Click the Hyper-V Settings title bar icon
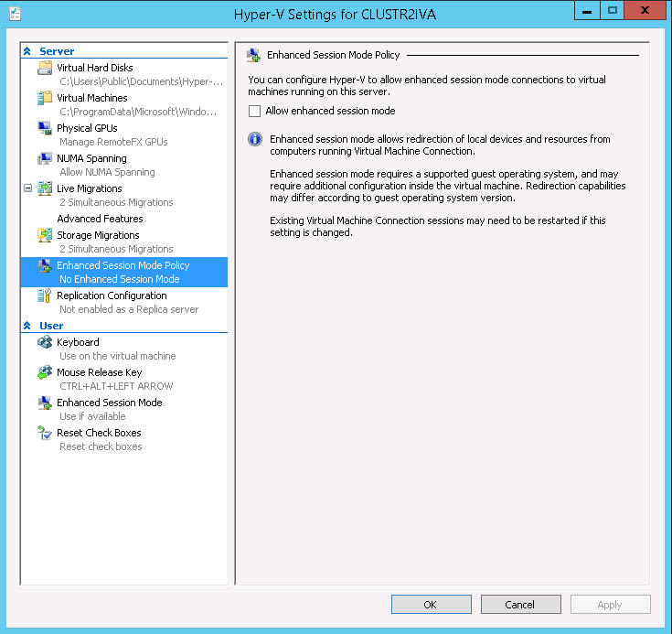The width and height of the screenshot is (672, 634). pyautogui.click(x=15, y=14)
